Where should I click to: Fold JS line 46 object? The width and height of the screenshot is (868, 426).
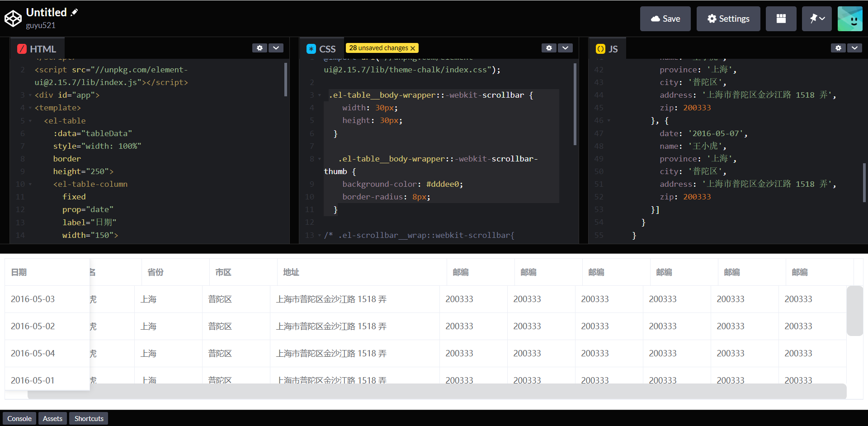tap(609, 121)
